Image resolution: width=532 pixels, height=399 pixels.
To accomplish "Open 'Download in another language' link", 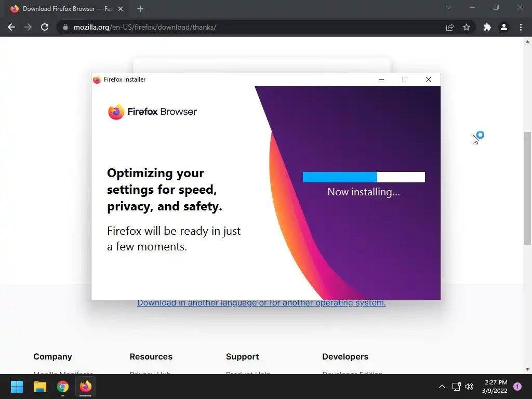I will coord(261,303).
